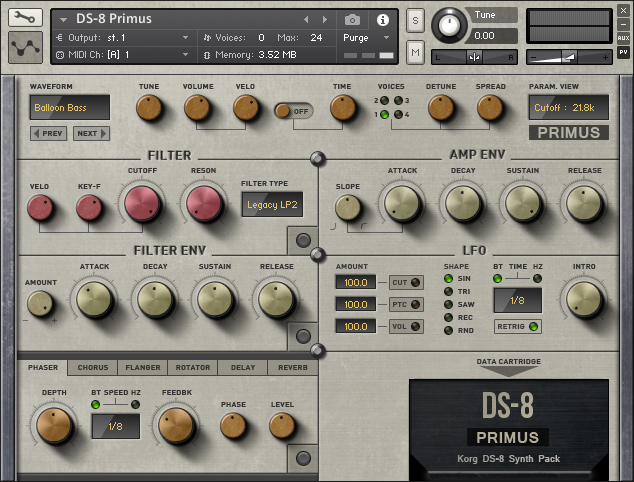634x482 pixels.
Task: Click the filter RESON knob
Action: (203, 203)
